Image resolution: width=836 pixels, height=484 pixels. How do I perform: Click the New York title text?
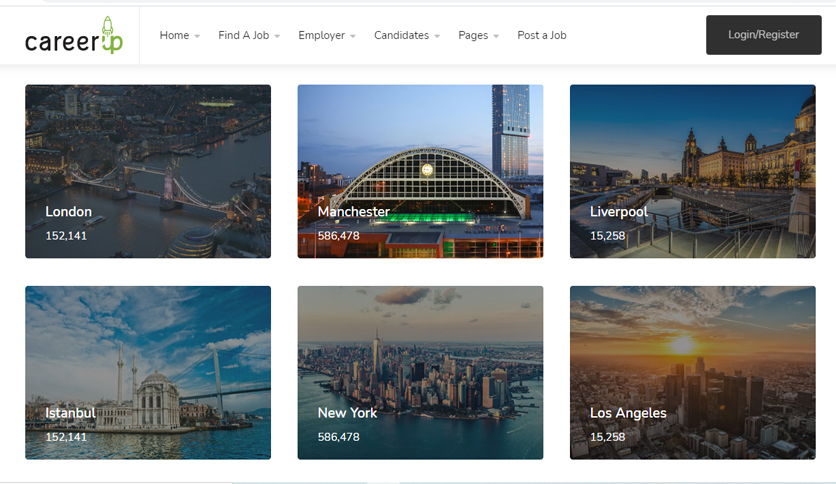(347, 413)
